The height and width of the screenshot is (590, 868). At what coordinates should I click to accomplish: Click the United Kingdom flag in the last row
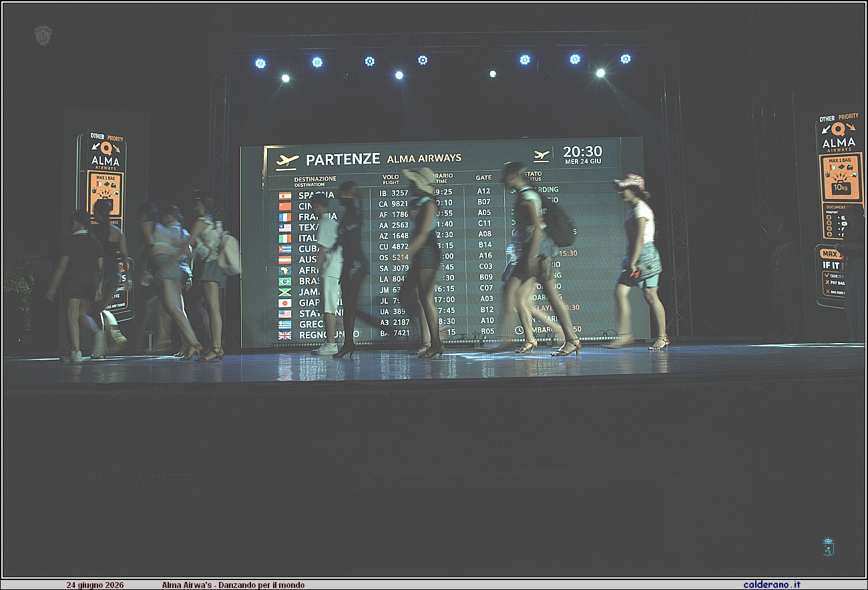pos(285,335)
